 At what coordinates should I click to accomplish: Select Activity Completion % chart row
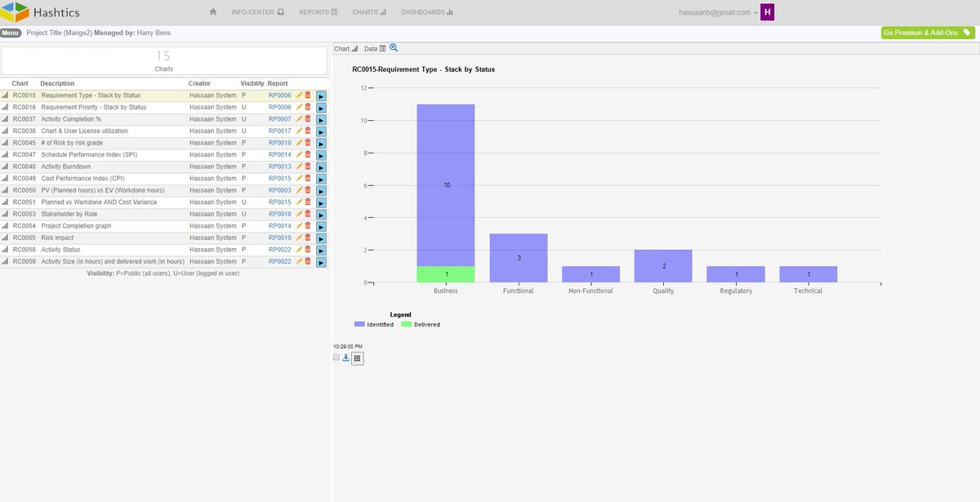pos(163,119)
